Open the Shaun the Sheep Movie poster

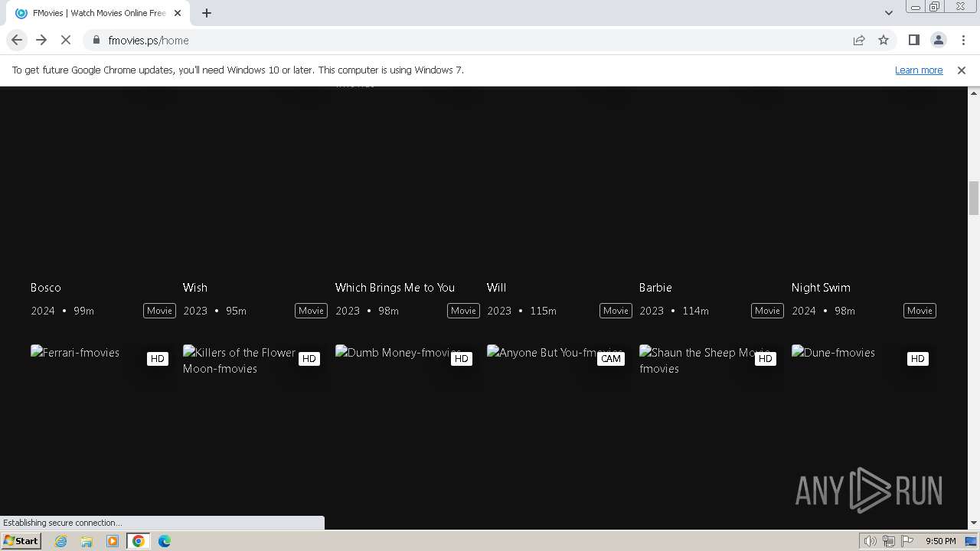coord(704,360)
